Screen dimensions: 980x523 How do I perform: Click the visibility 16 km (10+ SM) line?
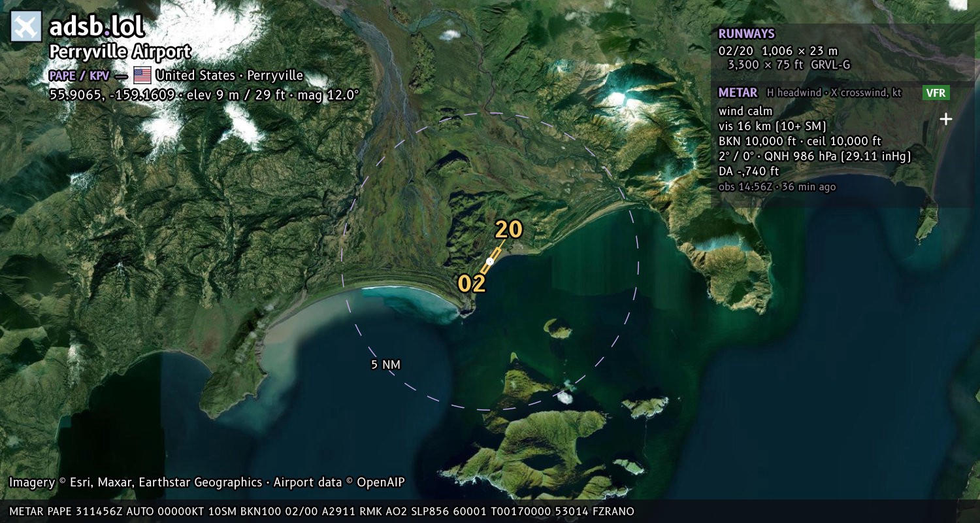[x=773, y=126]
